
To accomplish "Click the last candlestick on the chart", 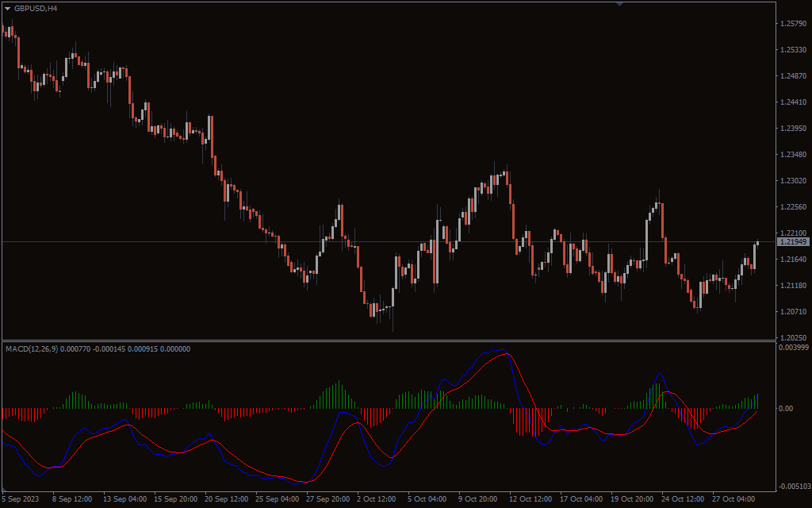I will point(757,243).
